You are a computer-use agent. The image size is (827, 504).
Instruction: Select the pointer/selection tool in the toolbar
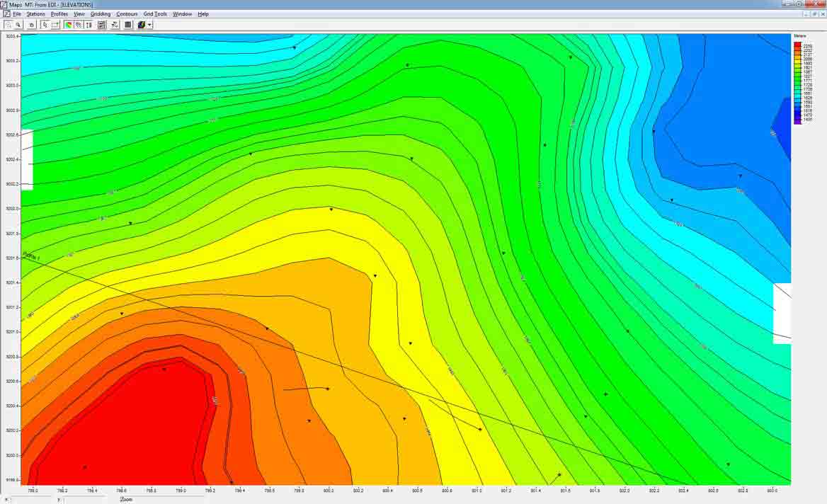pos(45,25)
